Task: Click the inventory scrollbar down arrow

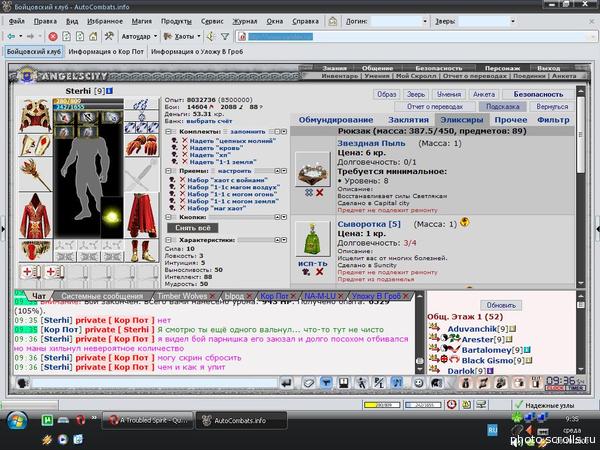Action: tap(580, 284)
